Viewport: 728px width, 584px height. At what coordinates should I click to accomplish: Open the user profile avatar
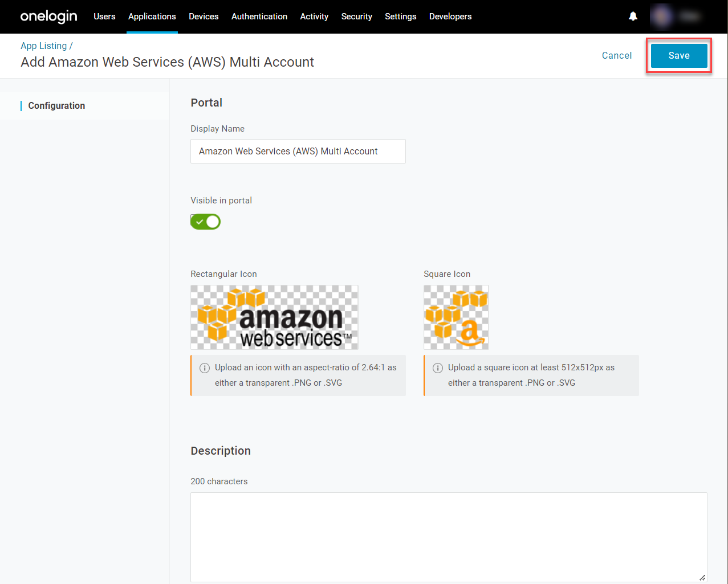point(662,17)
